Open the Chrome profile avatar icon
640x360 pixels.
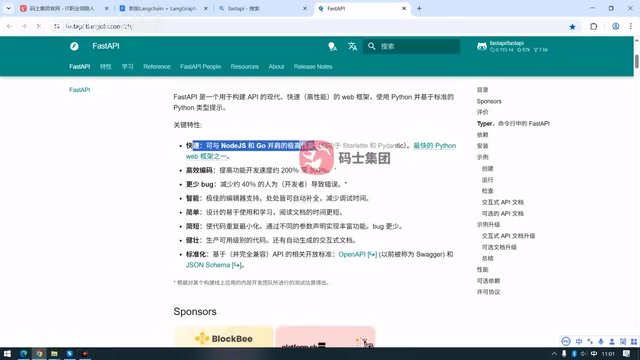coord(616,27)
